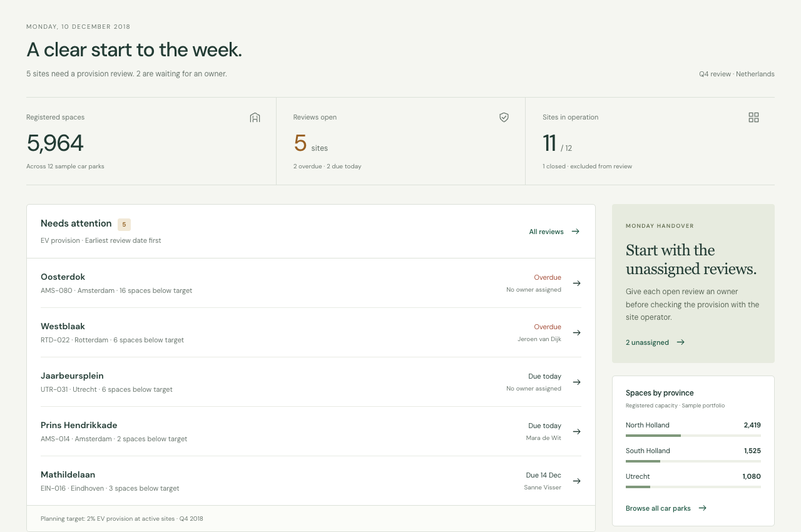This screenshot has height=532, width=801.
Task: Click Across 12 sample car parks text
Action: click(x=65, y=166)
